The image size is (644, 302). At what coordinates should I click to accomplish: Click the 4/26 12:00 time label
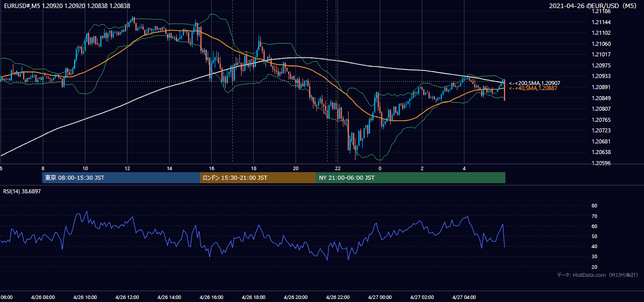click(x=127, y=297)
